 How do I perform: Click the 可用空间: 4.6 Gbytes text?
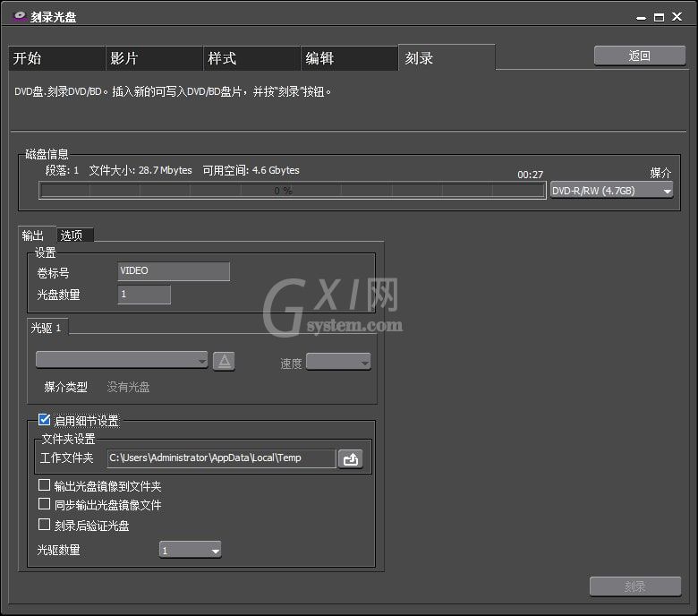tap(251, 170)
